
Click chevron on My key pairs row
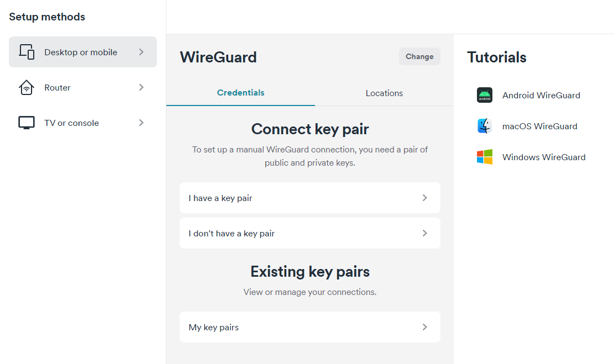(425, 327)
